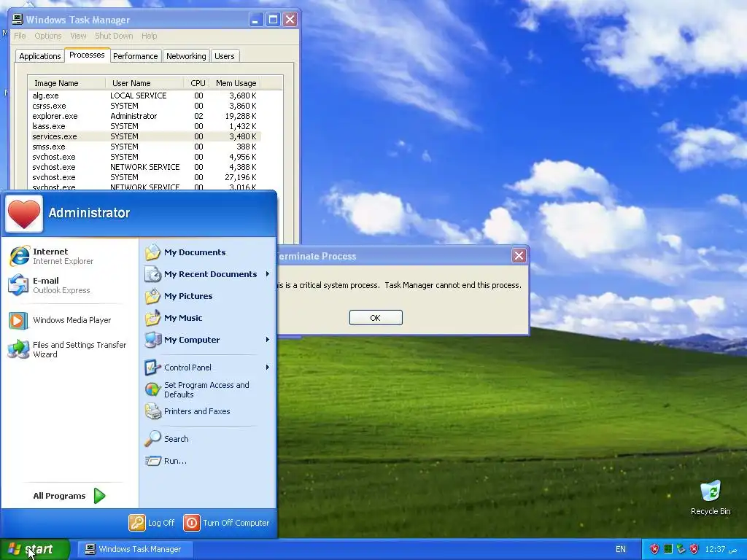Minimize the Windows Task Manager window
This screenshot has height=560, width=747.
(256, 20)
